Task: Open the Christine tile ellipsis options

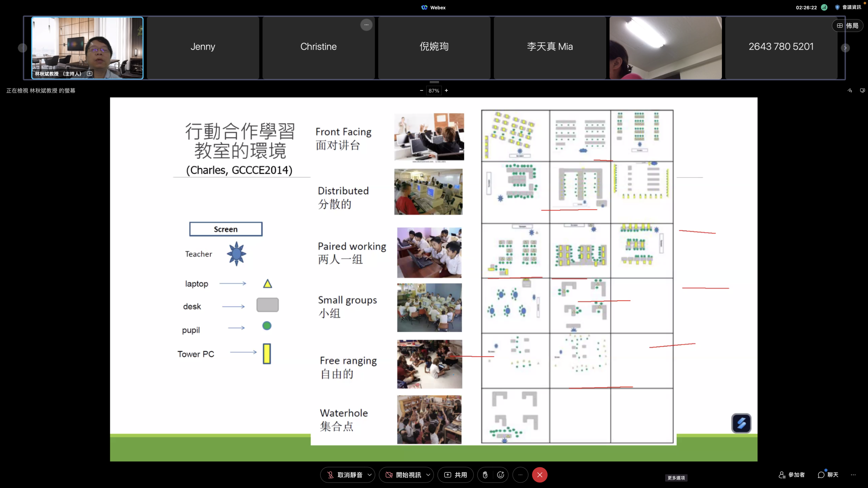Action: (366, 25)
